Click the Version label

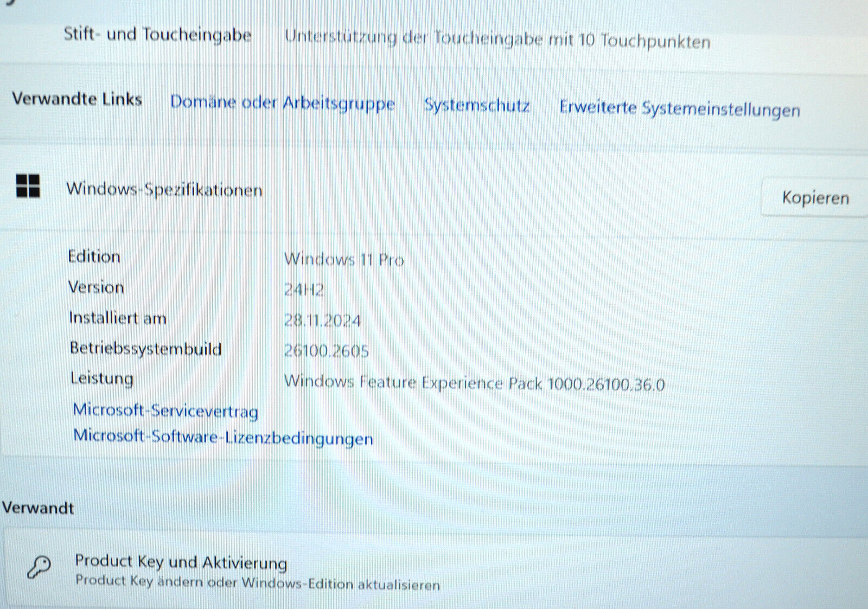[95, 287]
